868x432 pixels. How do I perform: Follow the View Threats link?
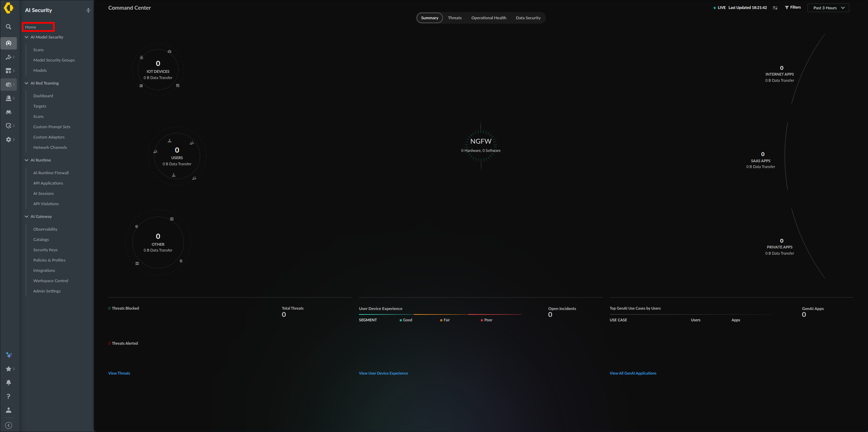(119, 373)
